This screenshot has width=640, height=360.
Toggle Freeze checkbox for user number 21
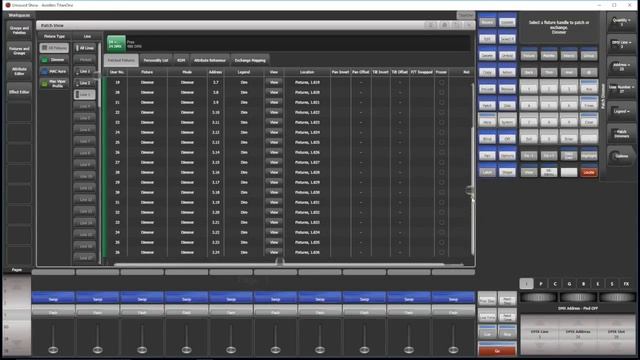pos(441,102)
